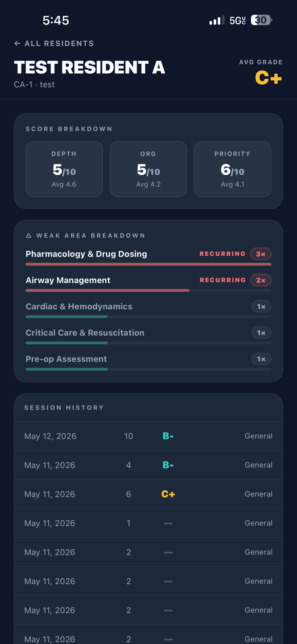Tap the C+ grade in session history
Image resolution: width=297 pixels, height=644 pixels.
coord(168,494)
